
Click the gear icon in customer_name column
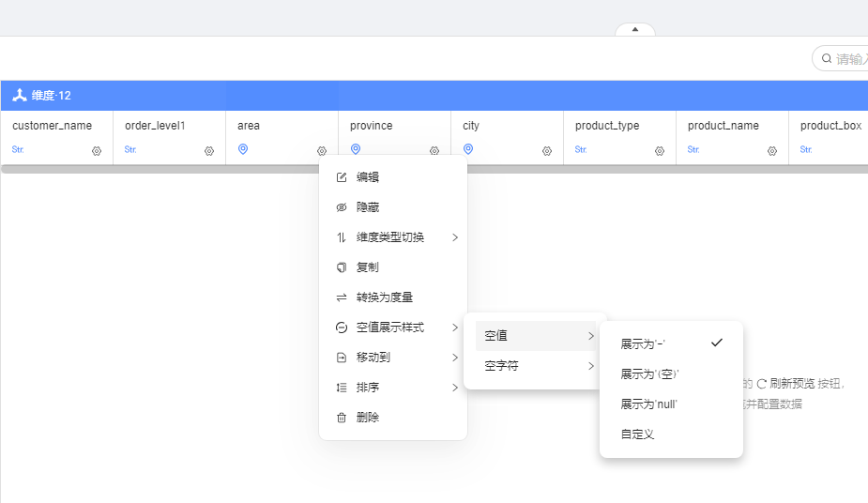97,150
